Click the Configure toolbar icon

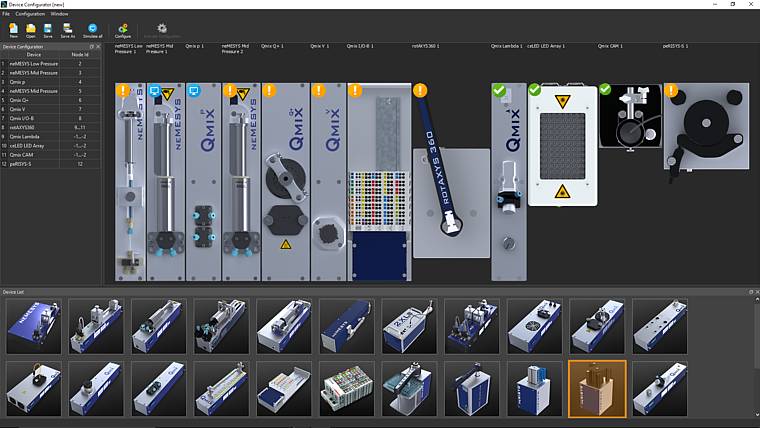pyautogui.click(x=123, y=30)
